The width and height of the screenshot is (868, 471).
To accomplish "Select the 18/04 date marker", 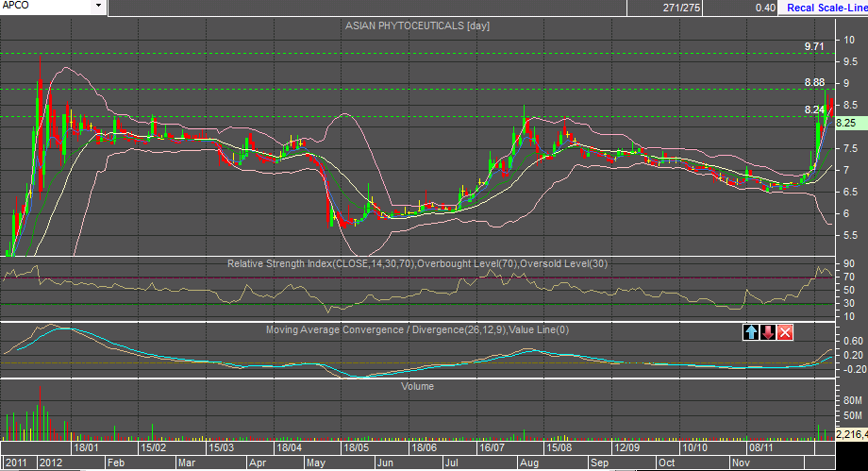I will point(289,447).
